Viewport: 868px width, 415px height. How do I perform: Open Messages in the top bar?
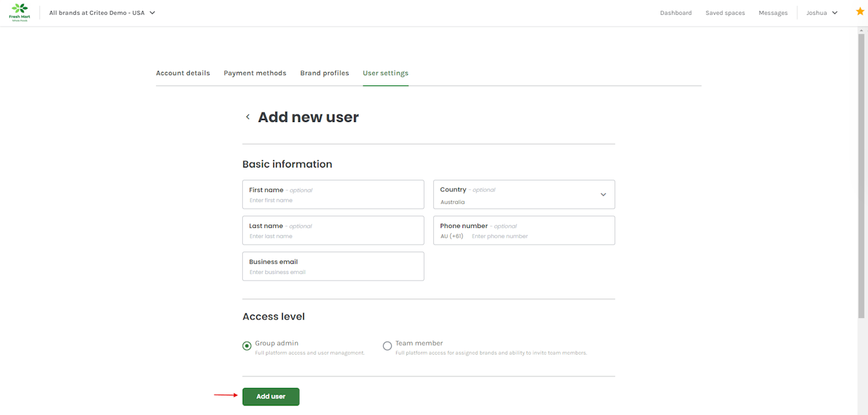click(x=773, y=13)
